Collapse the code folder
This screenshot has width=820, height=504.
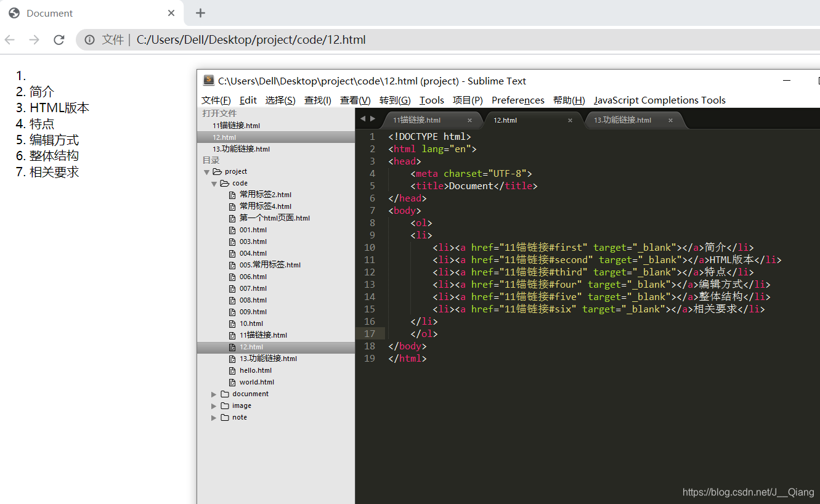pos(214,184)
